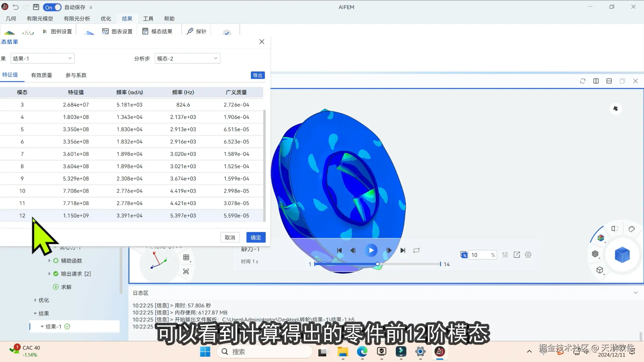The image size is (644, 362).
Task: Expand the 优化 tree node
Action: pos(35,300)
